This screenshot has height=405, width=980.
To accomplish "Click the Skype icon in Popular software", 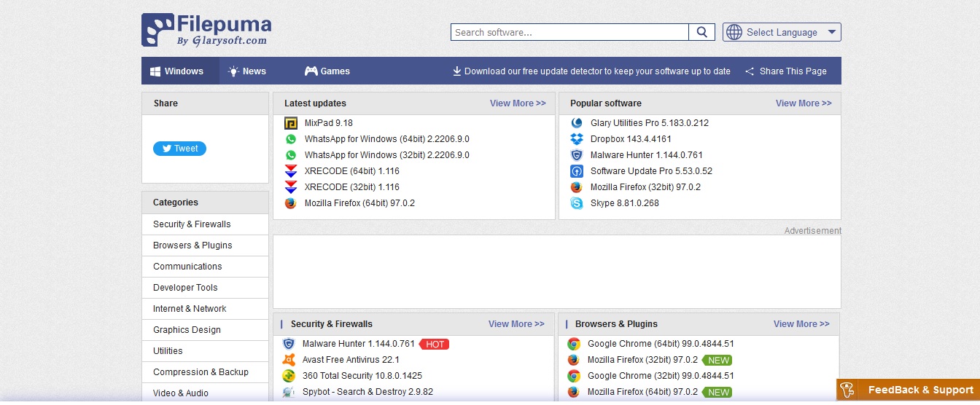I will coord(577,203).
